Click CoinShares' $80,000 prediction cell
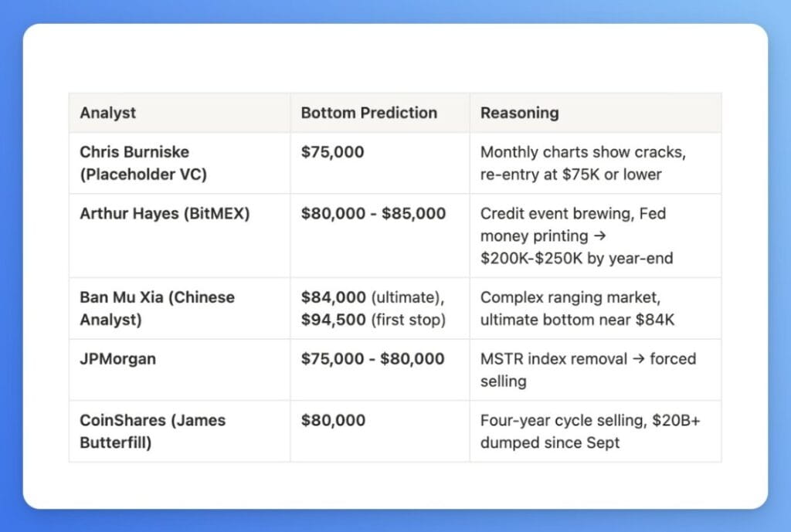The width and height of the screenshot is (791, 532). [x=333, y=421]
